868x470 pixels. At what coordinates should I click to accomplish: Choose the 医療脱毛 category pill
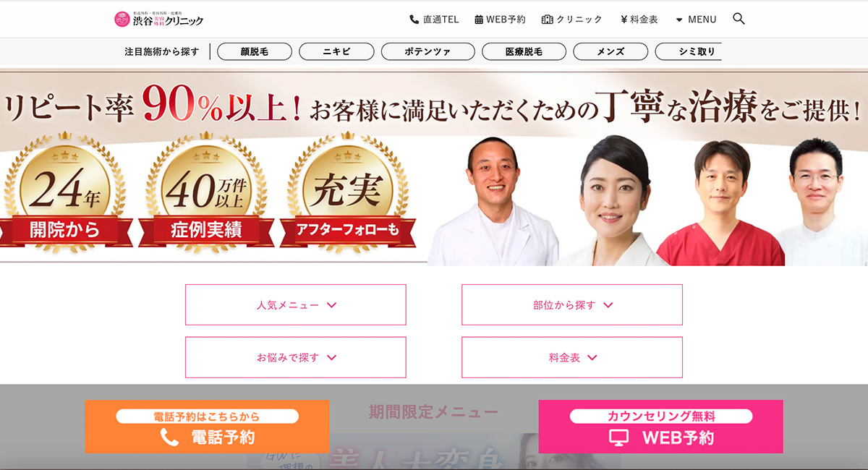click(524, 51)
